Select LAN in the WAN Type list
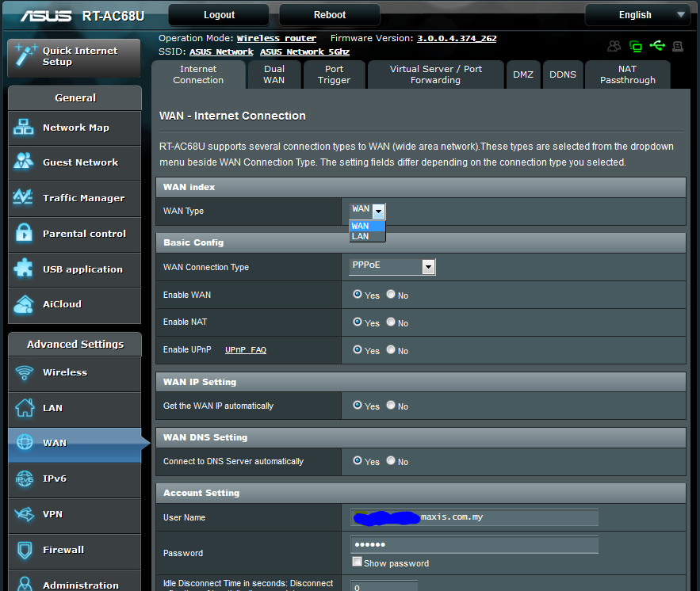Image resolution: width=700 pixels, height=591 pixels. click(x=367, y=236)
